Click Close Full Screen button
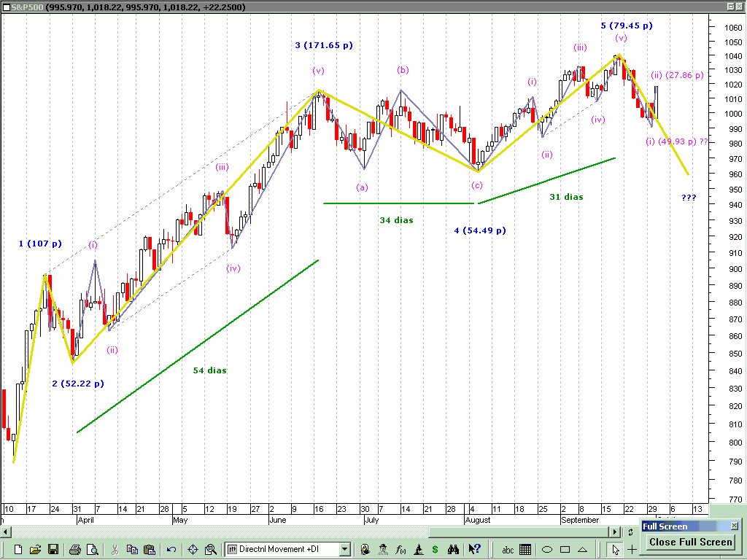The height and width of the screenshot is (560, 747). 690,542
